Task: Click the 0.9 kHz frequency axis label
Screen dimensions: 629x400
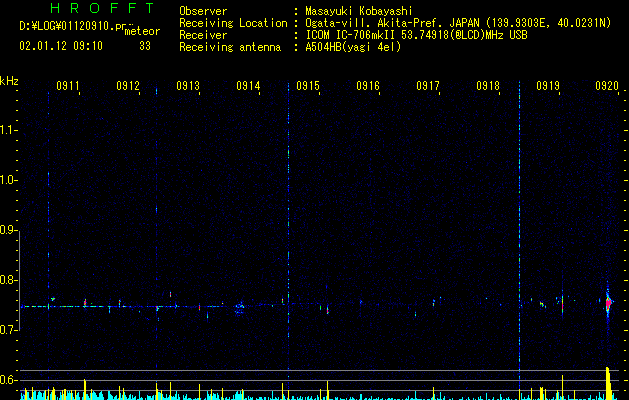Action: (x=9, y=230)
